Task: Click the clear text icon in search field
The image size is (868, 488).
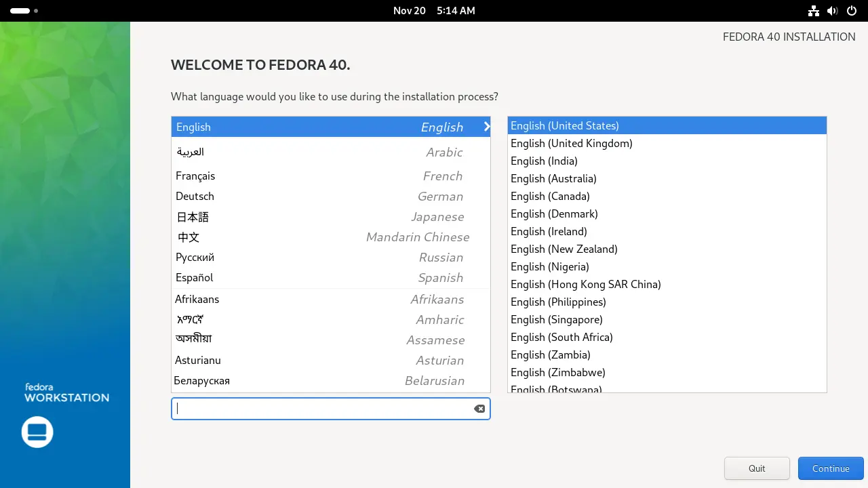Action: pos(479,409)
